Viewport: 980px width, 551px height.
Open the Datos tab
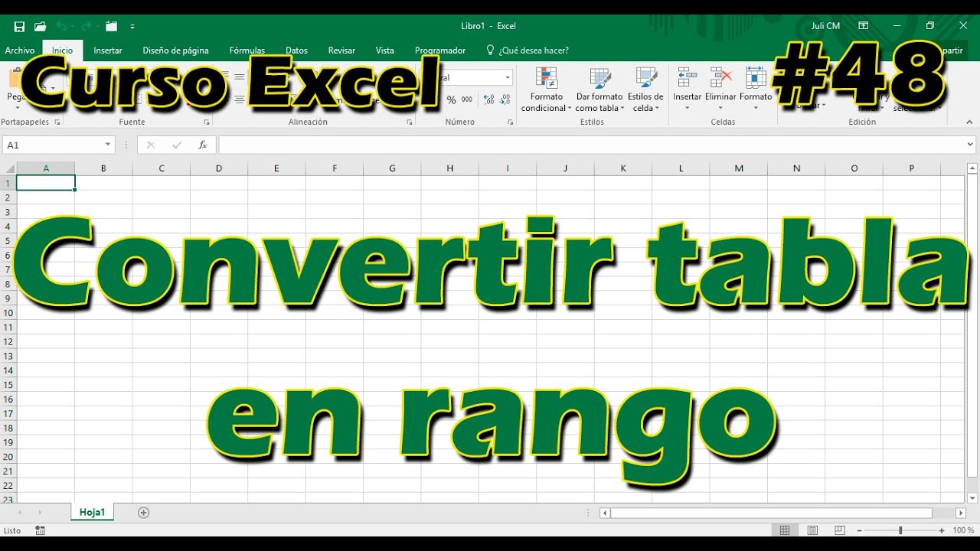[x=296, y=51]
